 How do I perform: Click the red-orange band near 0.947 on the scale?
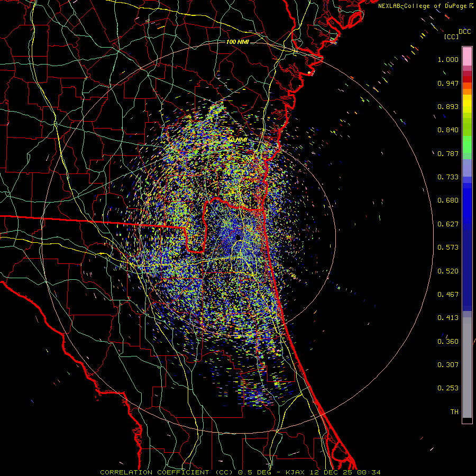click(x=467, y=85)
